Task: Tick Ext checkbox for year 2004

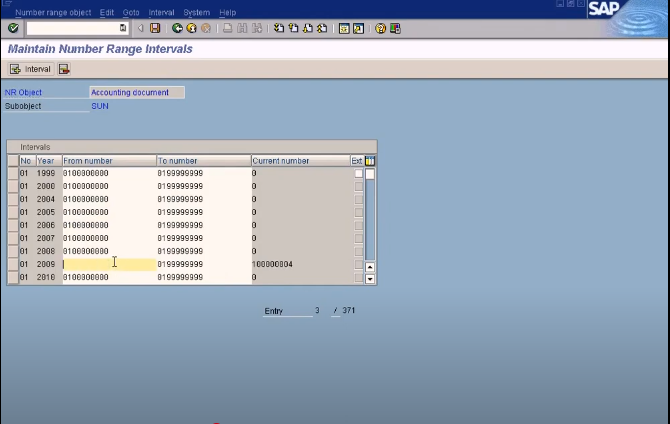Action: (359, 199)
